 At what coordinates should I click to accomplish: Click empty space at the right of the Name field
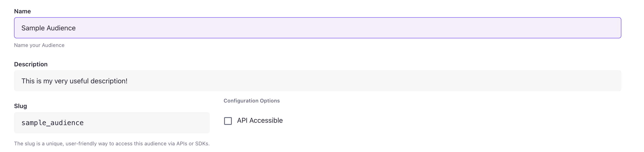coord(550,28)
